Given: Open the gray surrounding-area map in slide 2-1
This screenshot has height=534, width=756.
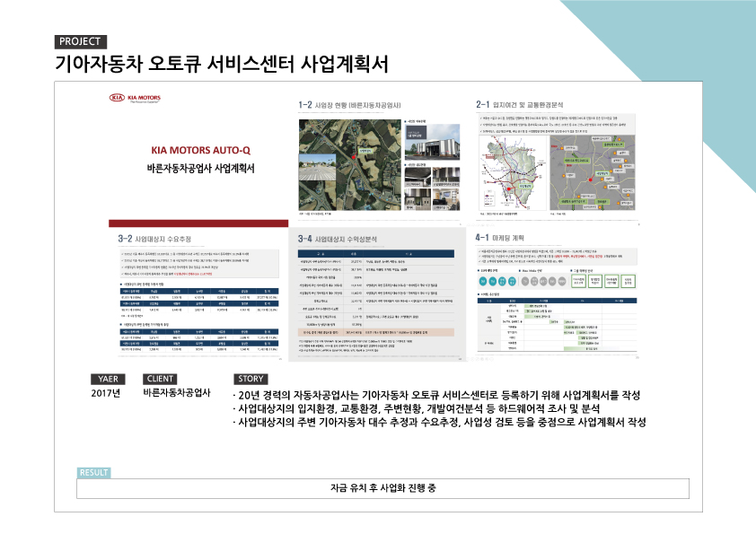Looking at the screenshot, I should coord(593,172).
